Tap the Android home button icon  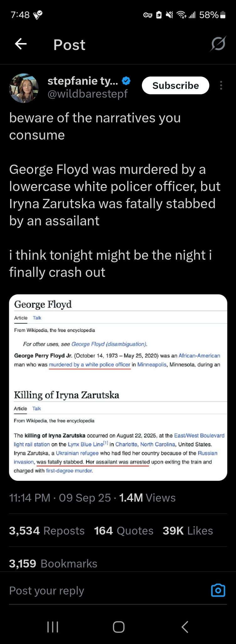[119, 627]
